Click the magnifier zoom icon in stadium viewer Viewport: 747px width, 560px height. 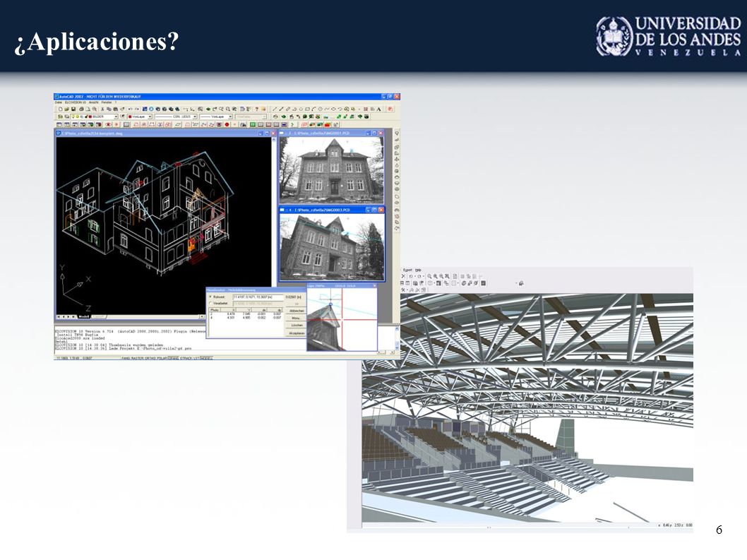(x=429, y=276)
